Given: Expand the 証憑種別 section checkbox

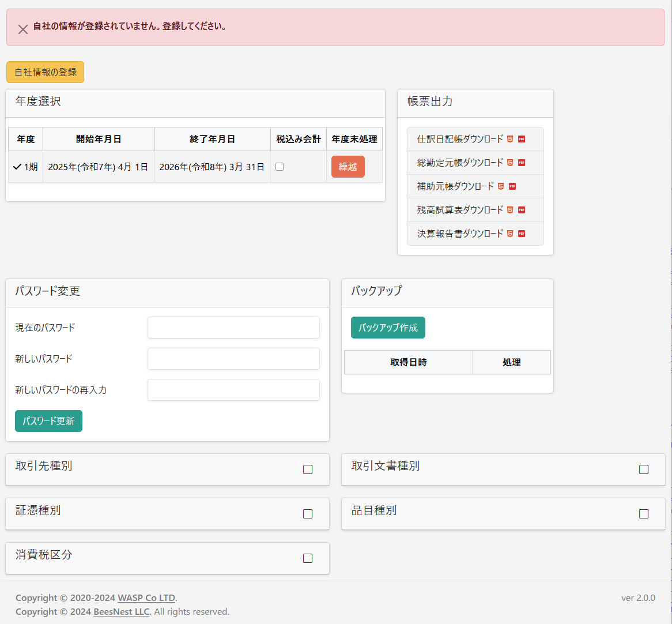Looking at the screenshot, I should point(308,514).
